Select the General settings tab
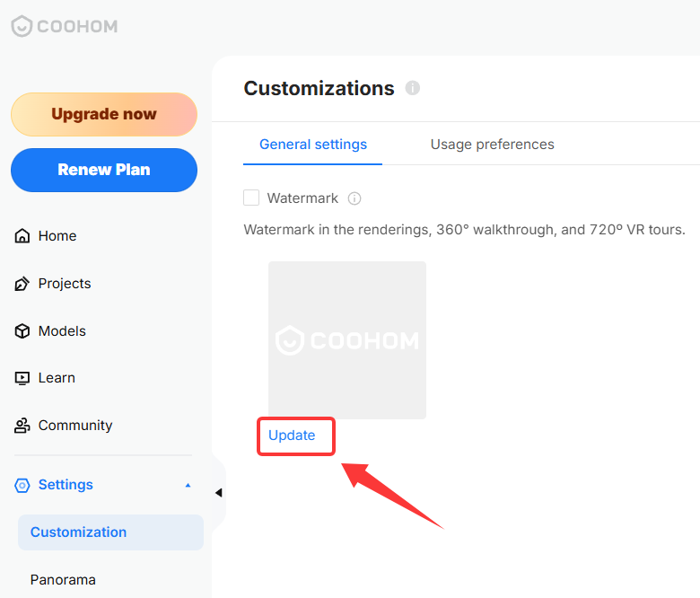This screenshot has width=700, height=598. (x=313, y=145)
